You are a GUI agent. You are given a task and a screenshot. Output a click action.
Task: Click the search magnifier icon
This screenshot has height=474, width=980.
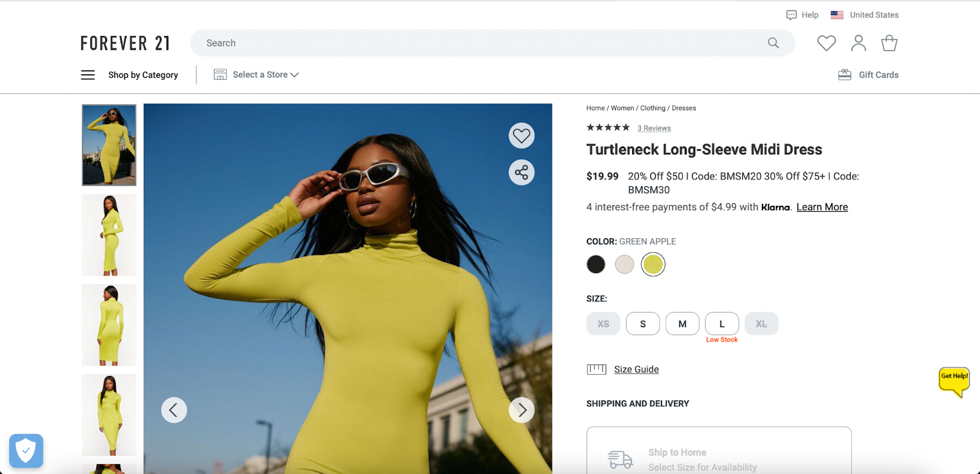click(x=774, y=43)
